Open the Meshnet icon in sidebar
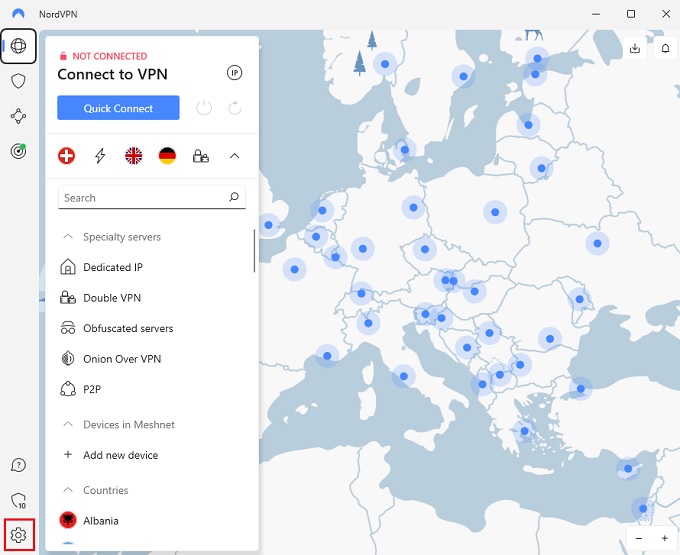 coord(18,116)
